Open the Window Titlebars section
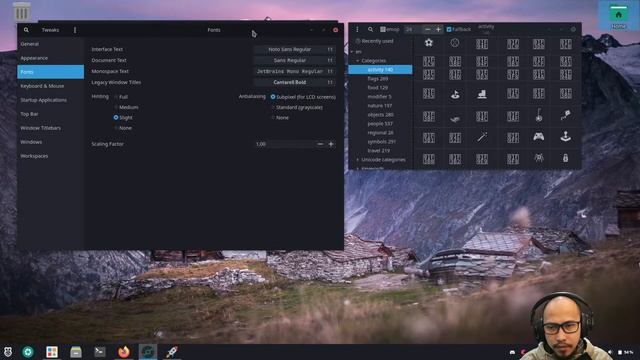Viewport: 640px width, 360px height. (50, 128)
